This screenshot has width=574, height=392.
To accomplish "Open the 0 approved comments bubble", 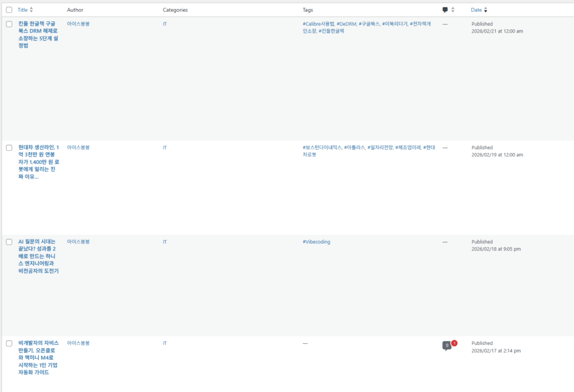I will click(447, 345).
